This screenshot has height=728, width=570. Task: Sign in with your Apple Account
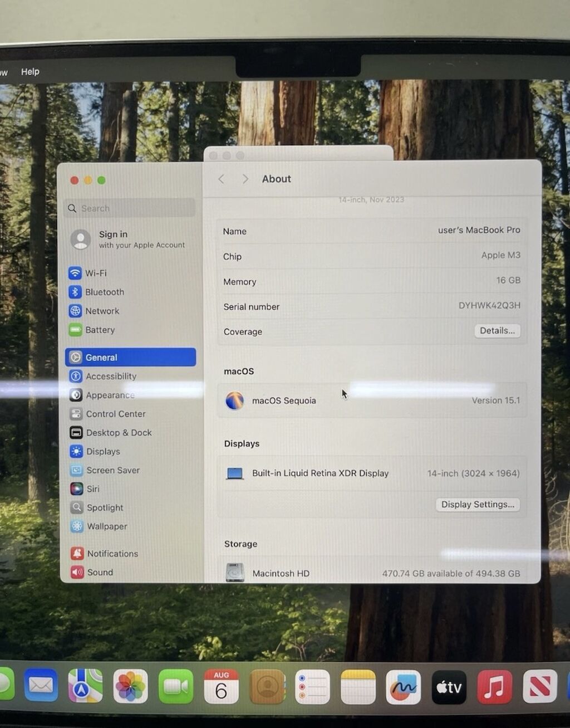coord(128,240)
